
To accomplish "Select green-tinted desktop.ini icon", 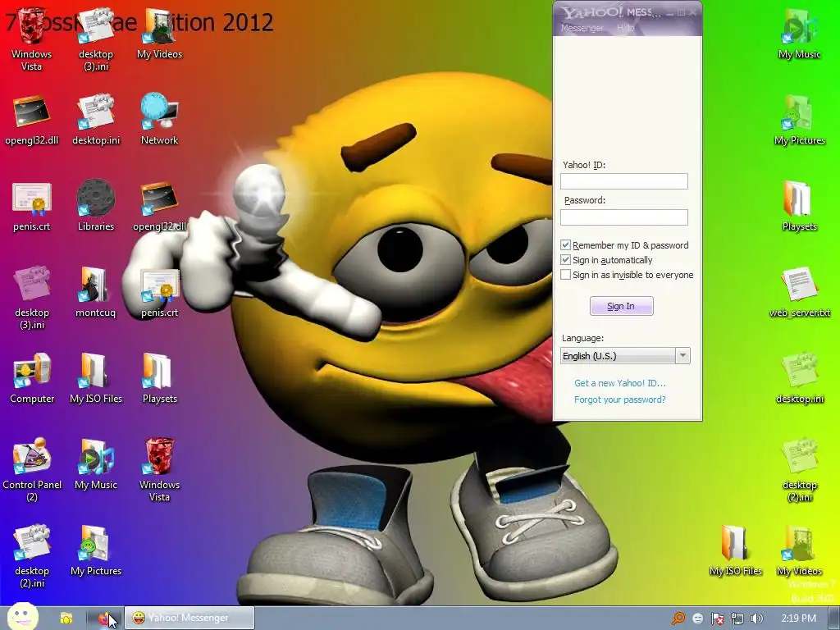I will [799, 377].
